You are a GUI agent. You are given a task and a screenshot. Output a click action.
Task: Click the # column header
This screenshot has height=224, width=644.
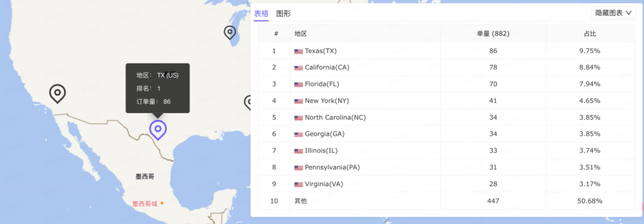pos(276,33)
